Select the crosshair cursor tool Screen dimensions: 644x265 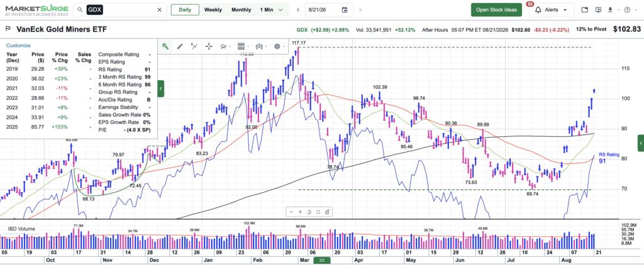point(209,46)
